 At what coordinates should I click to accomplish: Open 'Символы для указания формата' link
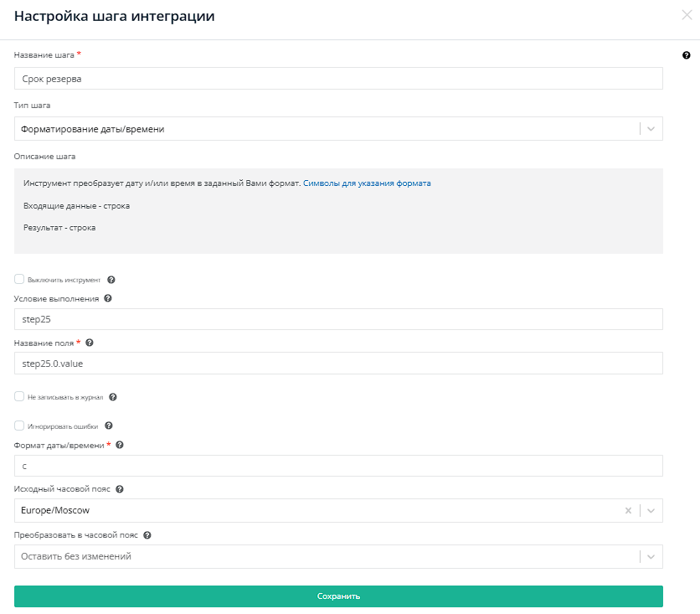coord(367,183)
